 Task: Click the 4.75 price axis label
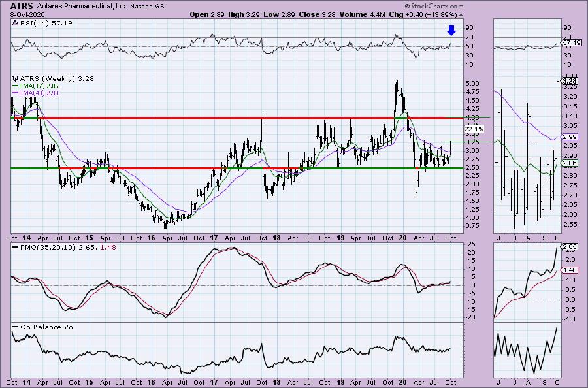coord(472,92)
